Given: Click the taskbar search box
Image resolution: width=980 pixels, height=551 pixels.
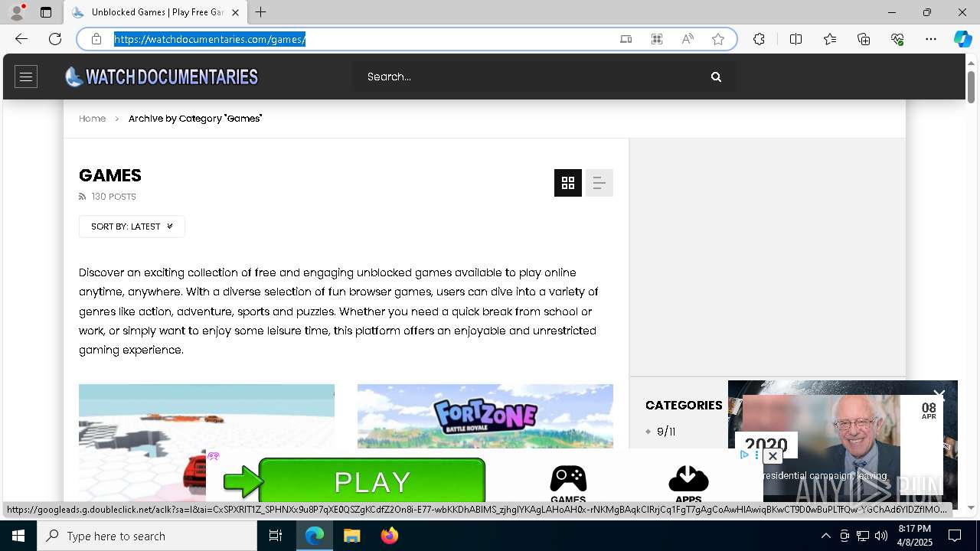Looking at the screenshot, I should (147, 536).
